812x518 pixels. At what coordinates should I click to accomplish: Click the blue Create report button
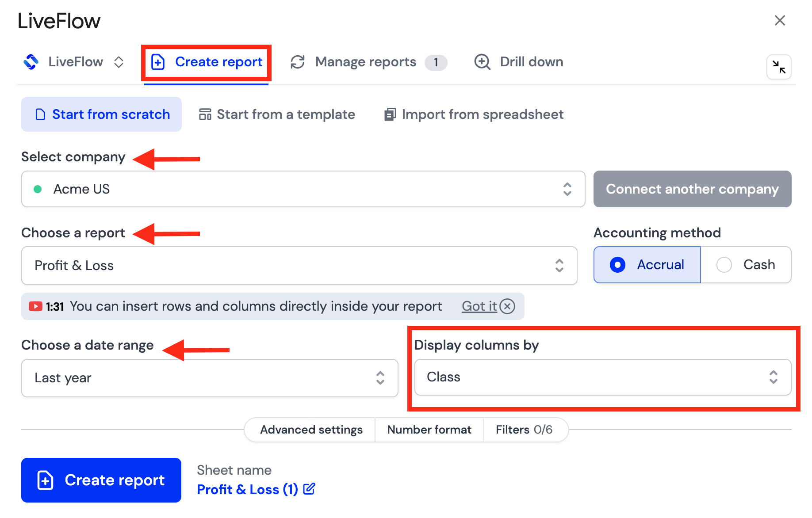tap(101, 480)
